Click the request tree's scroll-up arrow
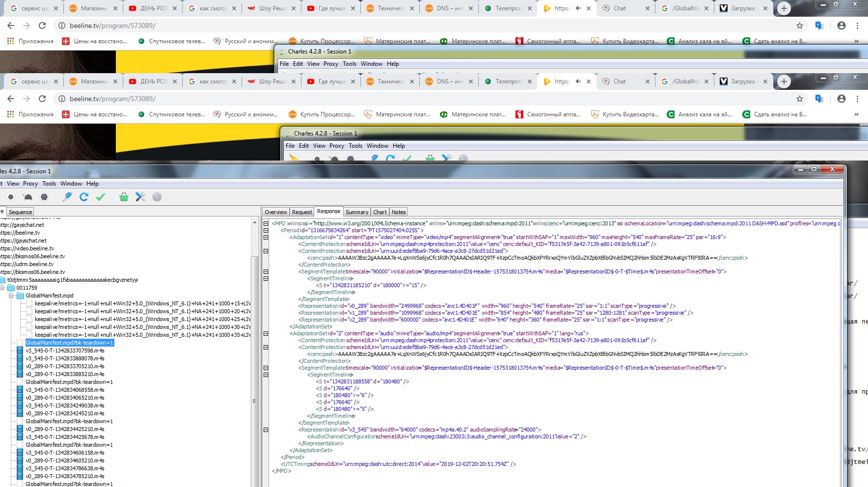Screen dimensions: 868x487 [254, 223]
